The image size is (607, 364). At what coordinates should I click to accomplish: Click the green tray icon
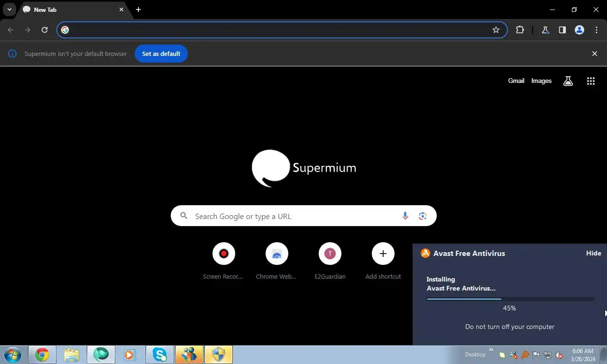[502, 355]
